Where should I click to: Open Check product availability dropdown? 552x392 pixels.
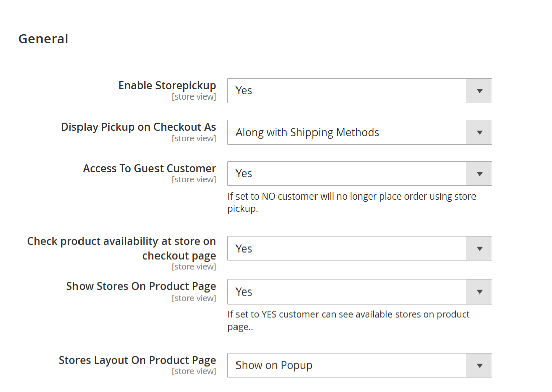click(x=359, y=248)
